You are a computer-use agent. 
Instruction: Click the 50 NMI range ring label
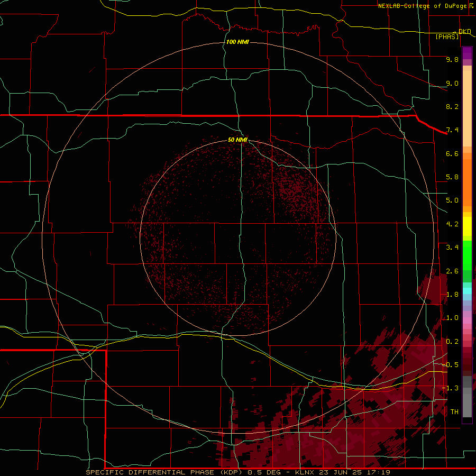click(x=237, y=140)
